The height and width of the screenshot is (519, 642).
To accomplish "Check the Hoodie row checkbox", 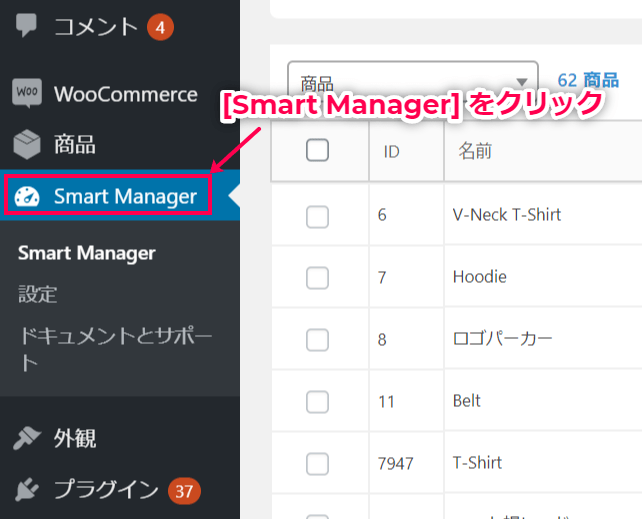I will point(317,278).
